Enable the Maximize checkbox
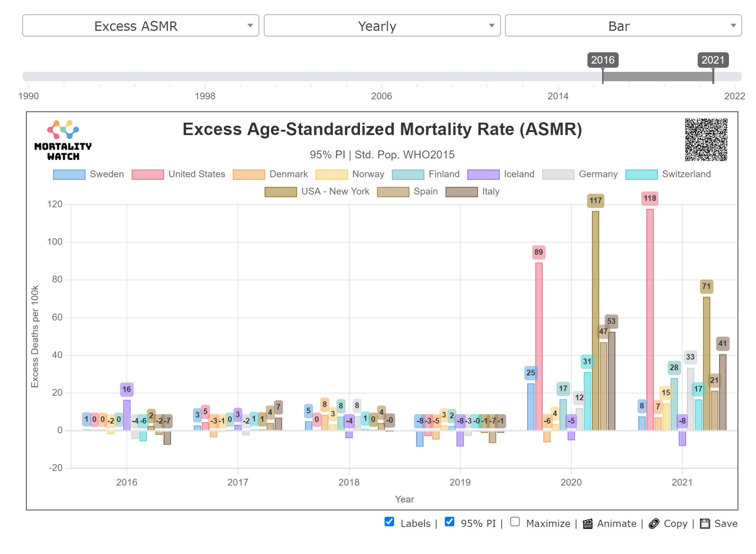This screenshot has width=756, height=554. pyautogui.click(x=515, y=522)
